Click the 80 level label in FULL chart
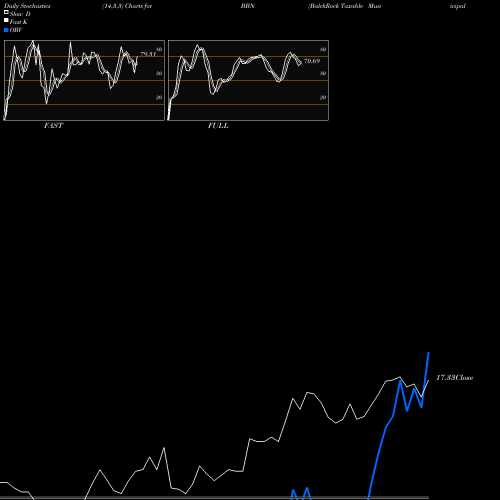Screen dimensions: 500x500 coord(323,50)
